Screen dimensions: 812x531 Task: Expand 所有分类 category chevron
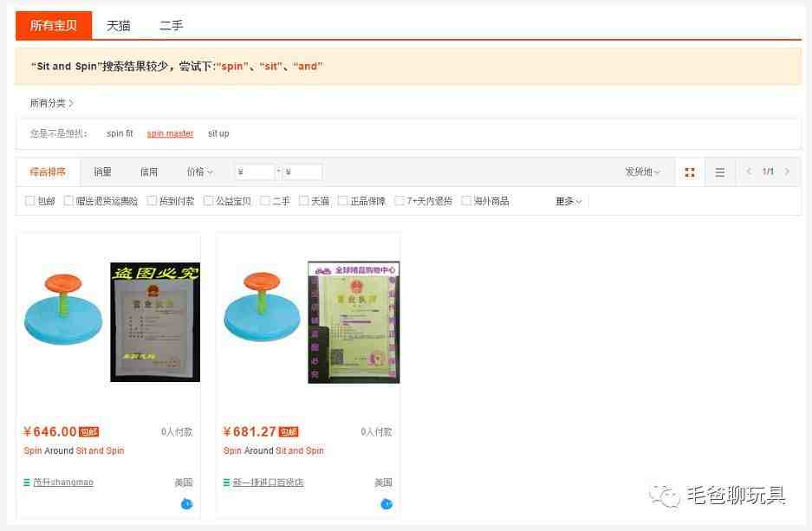click(x=71, y=103)
